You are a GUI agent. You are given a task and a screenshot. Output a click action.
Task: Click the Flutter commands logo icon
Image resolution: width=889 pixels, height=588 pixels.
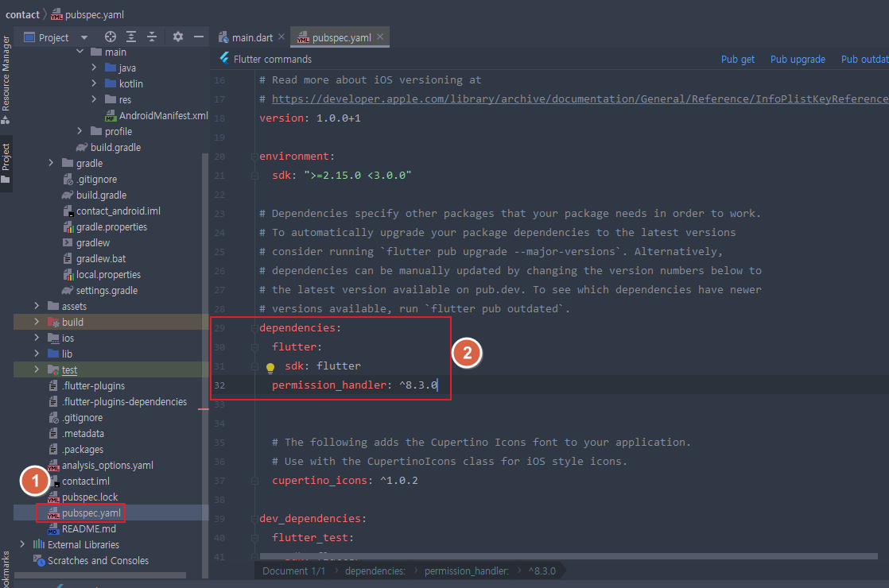[x=224, y=58]
